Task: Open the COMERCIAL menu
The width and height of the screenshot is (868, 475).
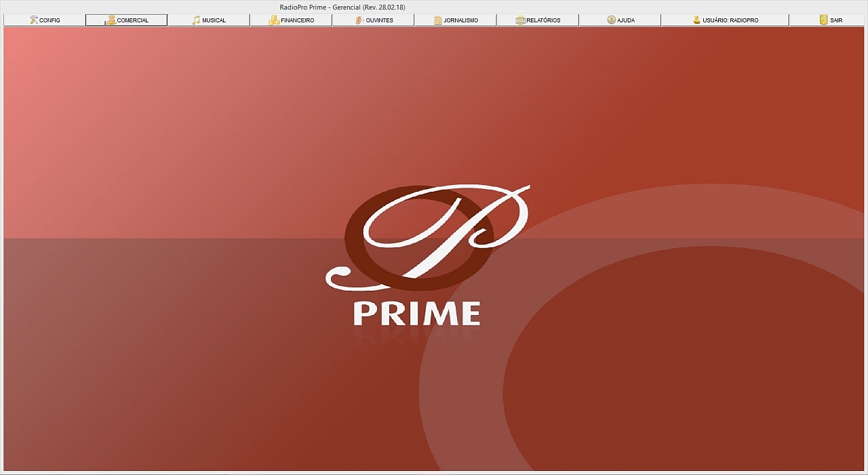Action: tap(127, 20)
